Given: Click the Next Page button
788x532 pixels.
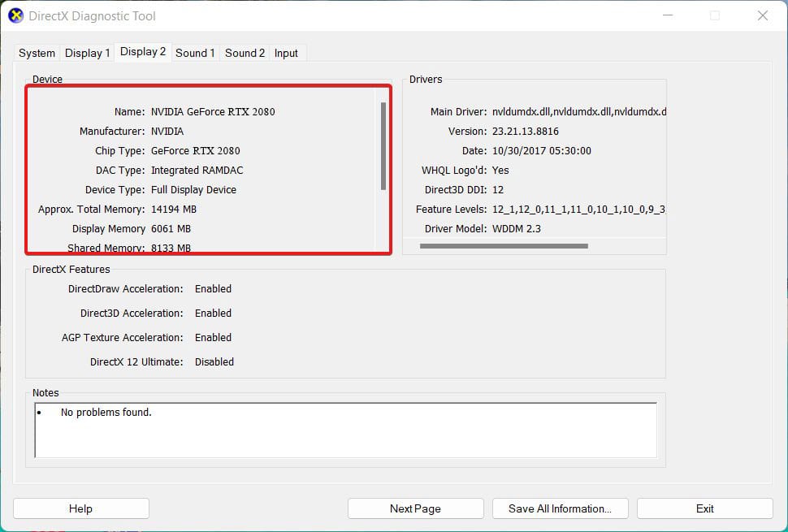Looking at the screenshot, I should tap(415, 508).
